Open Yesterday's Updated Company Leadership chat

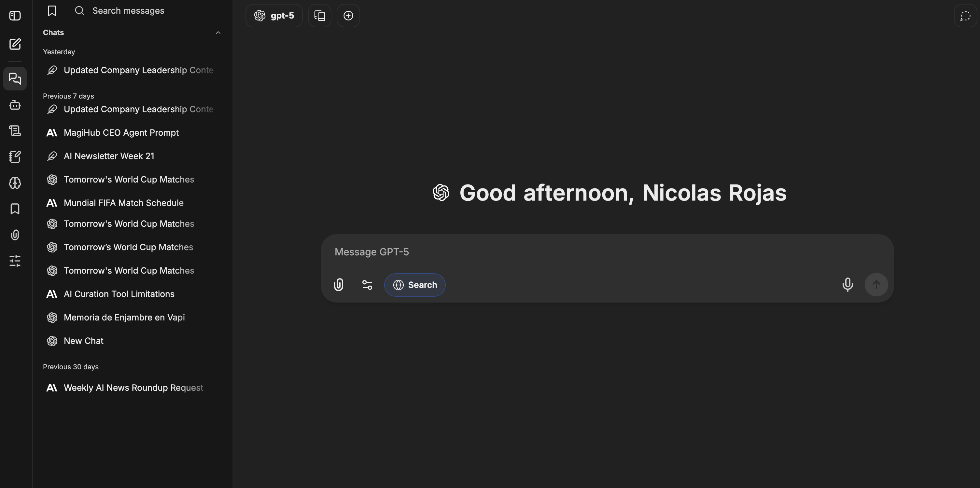pos(132,70)
